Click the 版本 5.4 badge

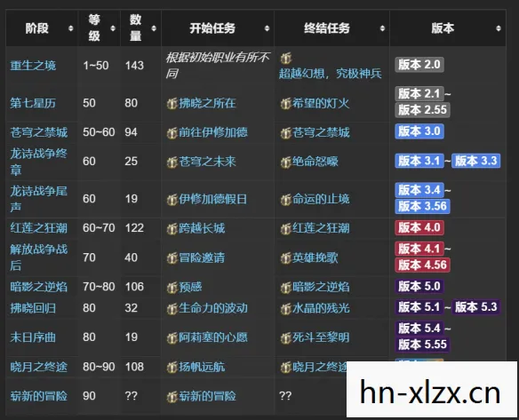(419, 329)
